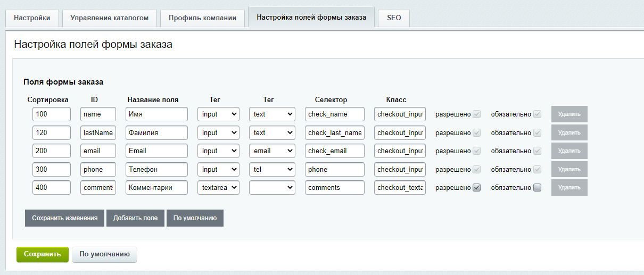
Task: Open empty type dropdown in comments row
Action: [271, 187]
